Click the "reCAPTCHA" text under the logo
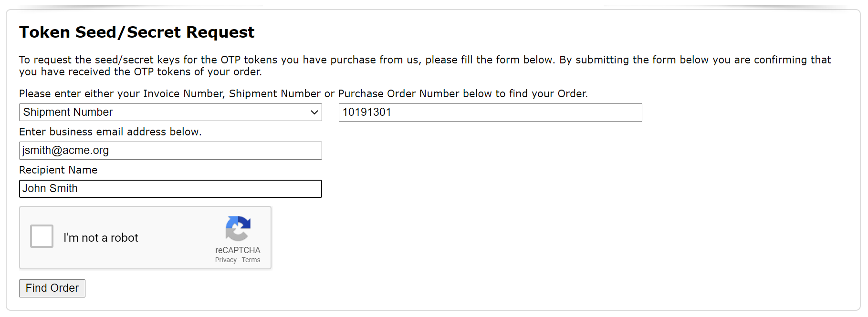The width and height of the screenshot is (868, 317). (238, 250)
